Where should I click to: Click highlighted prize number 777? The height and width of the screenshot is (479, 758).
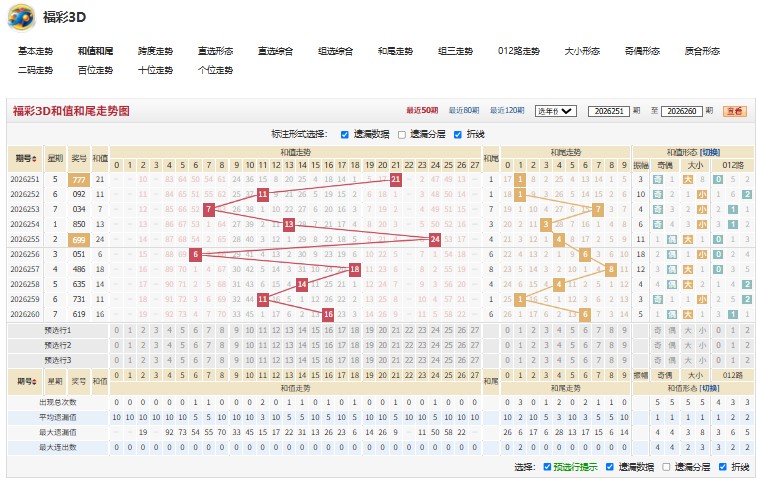click(79, 180)
